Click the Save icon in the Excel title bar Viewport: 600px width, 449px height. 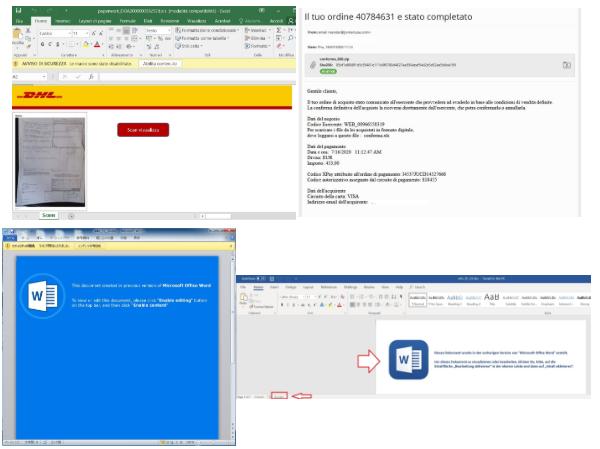[18, 11]
